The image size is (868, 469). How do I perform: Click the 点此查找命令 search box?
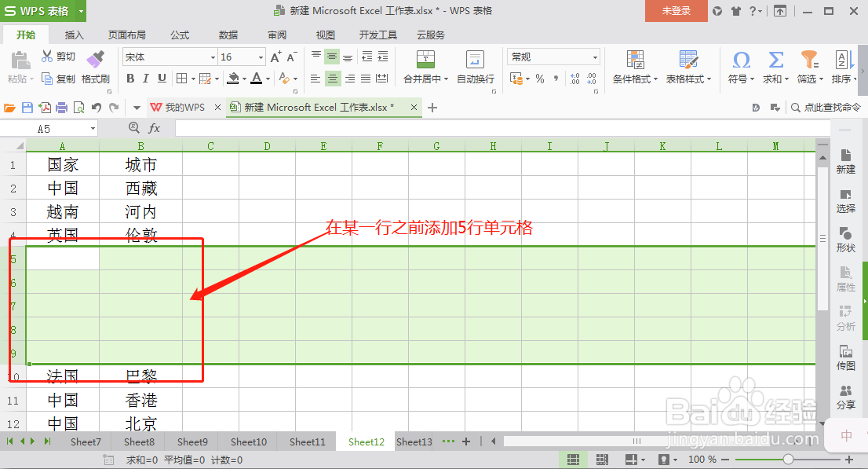click(x=827, y=108)
